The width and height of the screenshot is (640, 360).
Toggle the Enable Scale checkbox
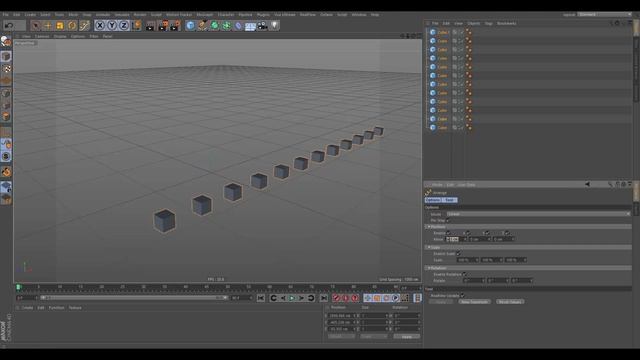pos(458,254)
